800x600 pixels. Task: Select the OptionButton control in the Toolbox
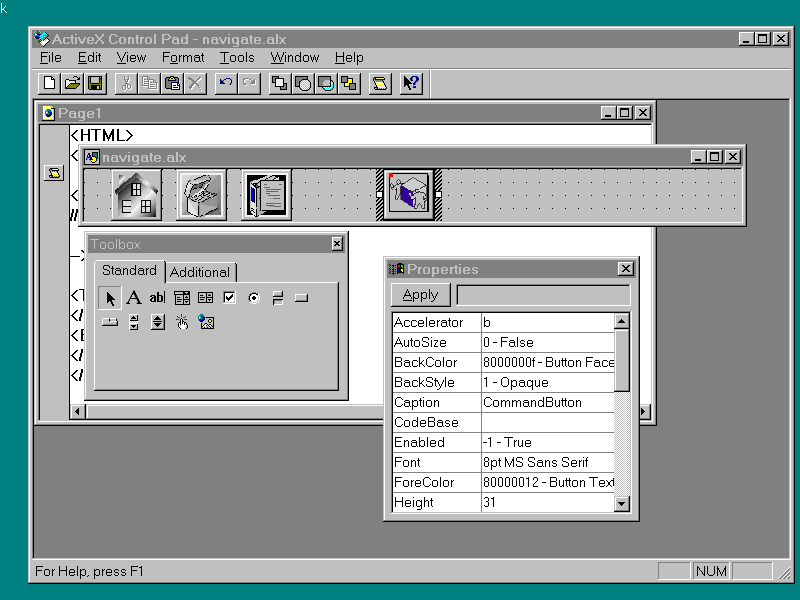253,298
